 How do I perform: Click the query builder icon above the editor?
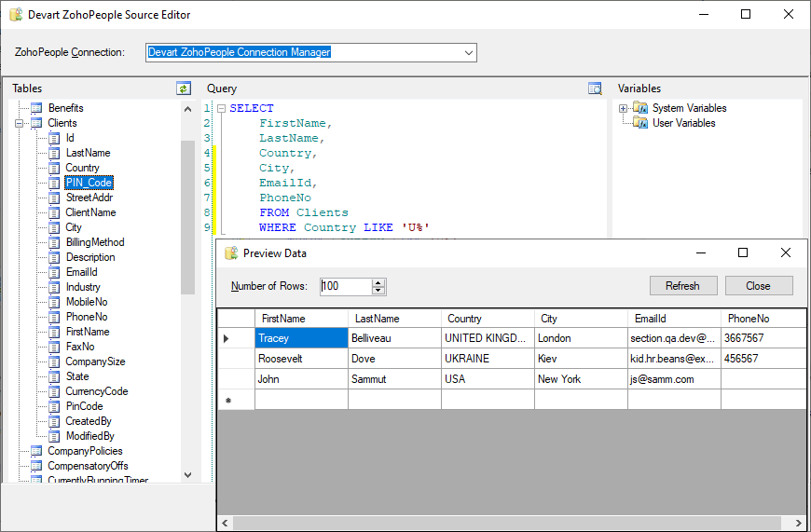click(x=595, y=89)
